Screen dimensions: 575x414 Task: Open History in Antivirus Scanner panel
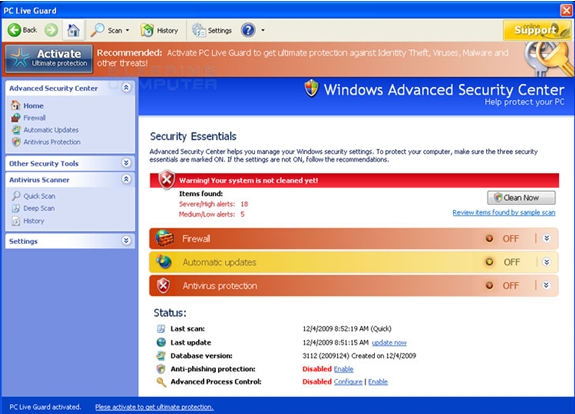tap(33, 221)
